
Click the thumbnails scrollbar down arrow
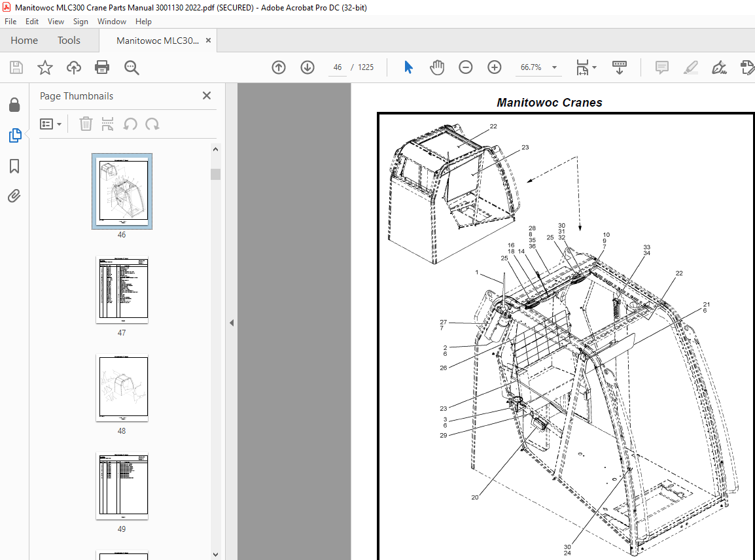[x=216, y=555]
